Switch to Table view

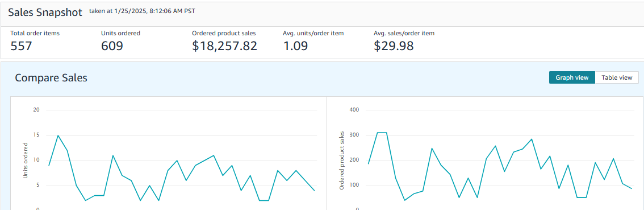click(617, 77)
